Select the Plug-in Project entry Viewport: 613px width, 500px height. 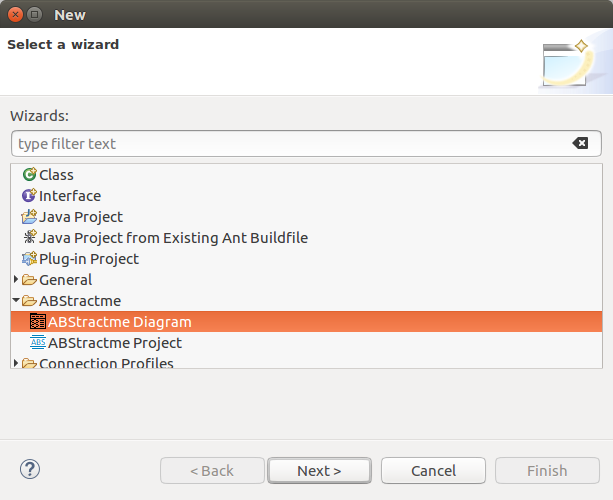pyautogui.click(x=89, y=259)
